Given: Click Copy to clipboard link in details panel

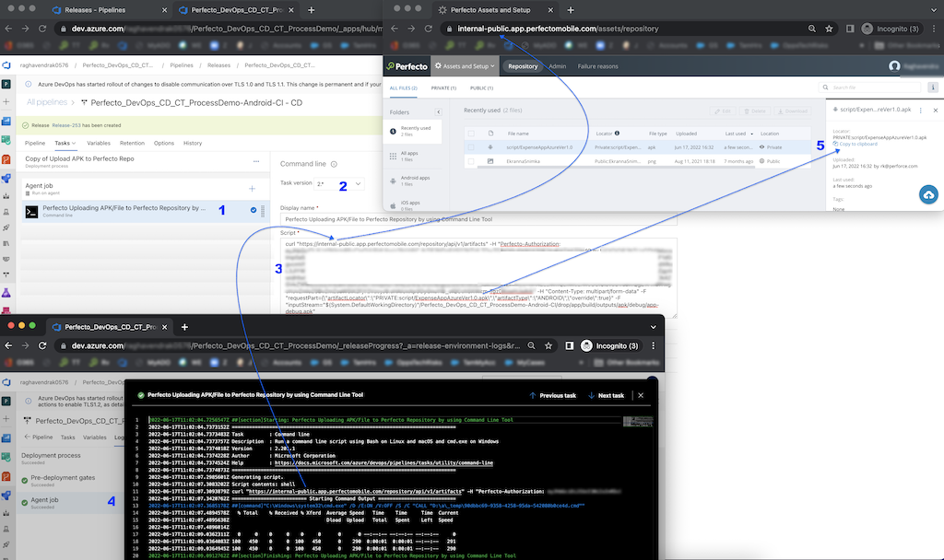Looking at the screenshot, I should [x=855, y=144].
